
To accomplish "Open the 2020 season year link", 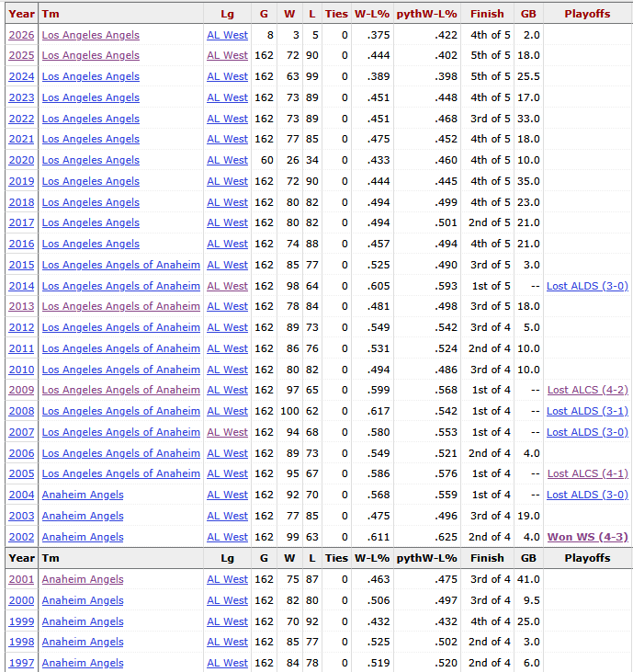I will coord(21,160).
